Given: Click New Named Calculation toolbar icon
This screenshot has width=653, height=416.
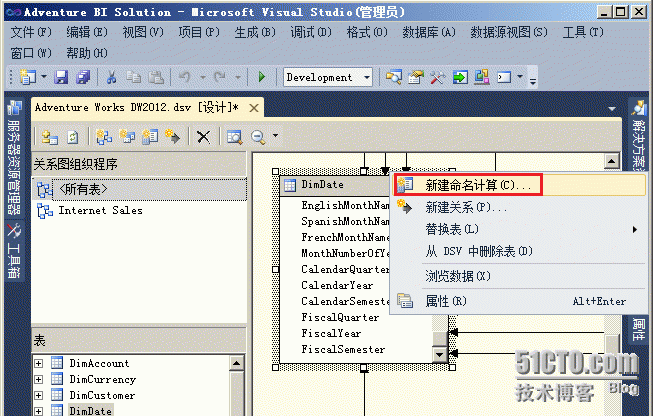Looking at the screenshot, I should pyautogui.click(x=150, y=137).
